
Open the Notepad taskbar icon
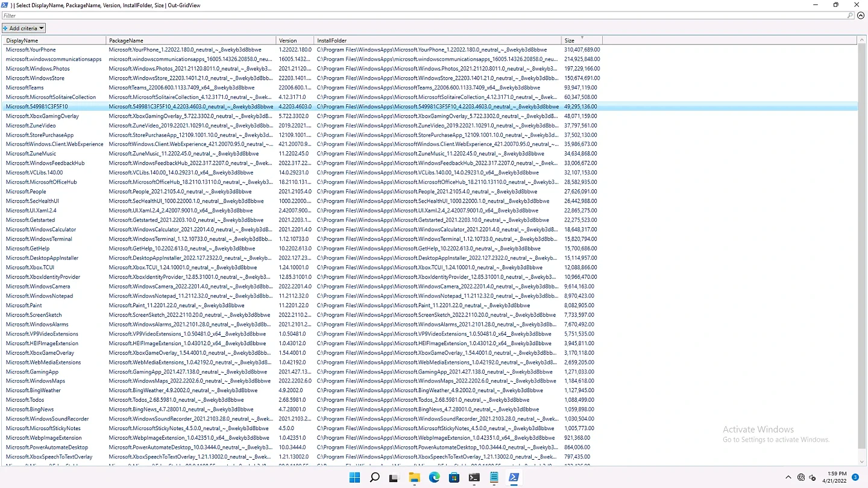[x=494, y=478]
